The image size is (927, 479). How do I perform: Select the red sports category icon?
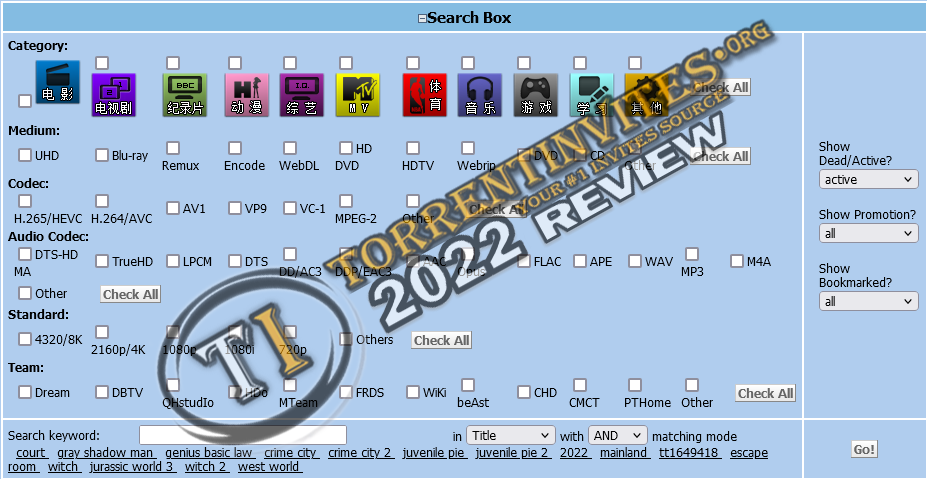point(424,95)
